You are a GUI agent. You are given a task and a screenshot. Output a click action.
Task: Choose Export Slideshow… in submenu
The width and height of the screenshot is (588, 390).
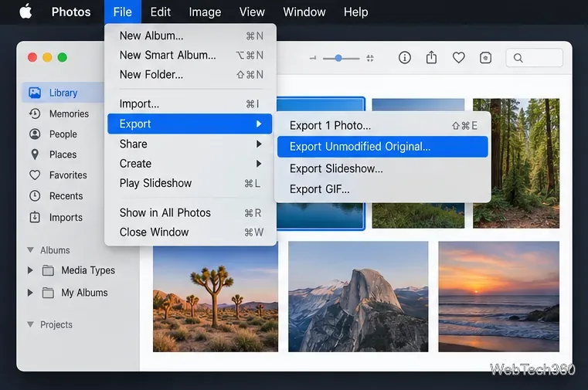click(x=382, y=168)
